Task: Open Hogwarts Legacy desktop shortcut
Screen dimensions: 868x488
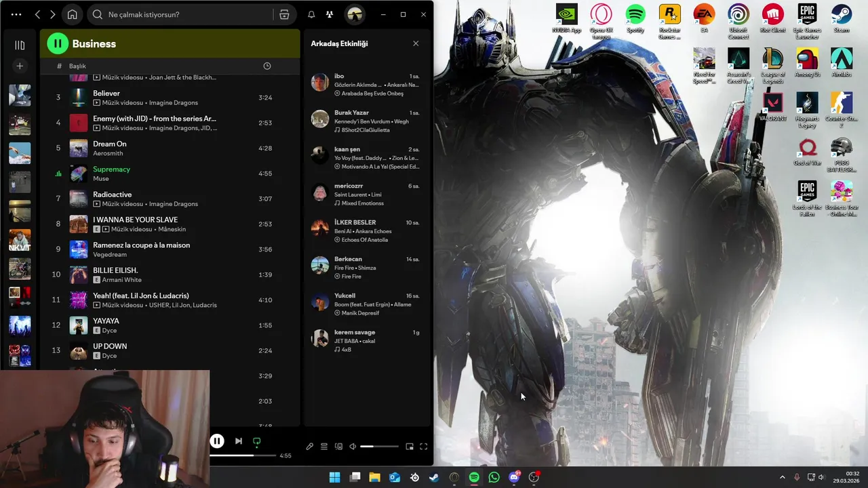Action: click(x=807, y=110)
